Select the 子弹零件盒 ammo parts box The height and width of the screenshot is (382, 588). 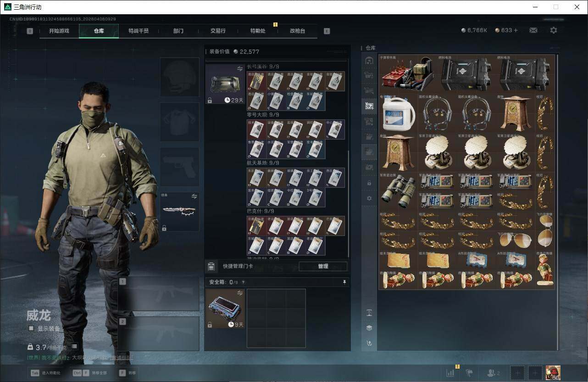[x=408, y=74]
